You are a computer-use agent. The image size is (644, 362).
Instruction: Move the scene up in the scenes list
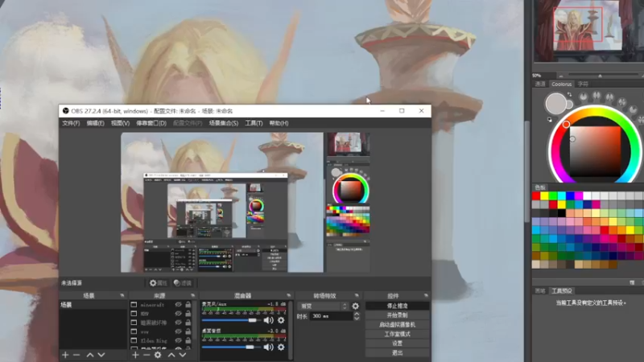tap(90, 355)
